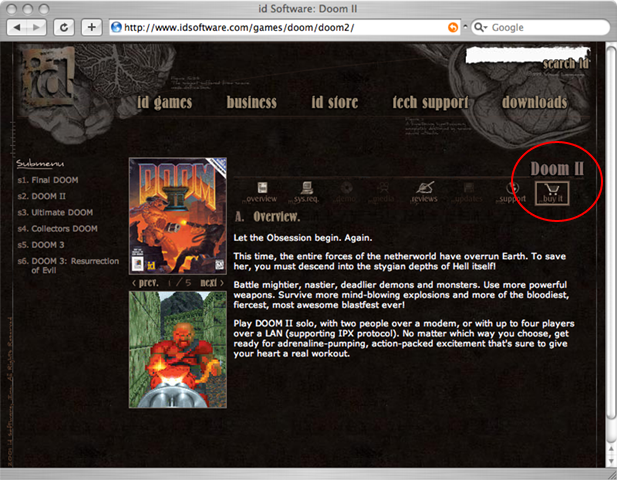The width and height of the screenshot is (617, 480).
Task: Open the id store menu
Action: [335, 102]
